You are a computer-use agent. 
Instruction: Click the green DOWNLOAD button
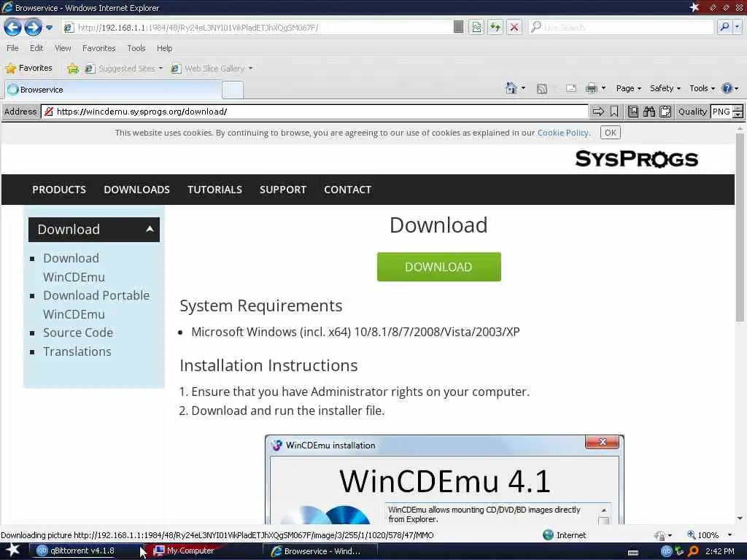[x=438, y=267]
